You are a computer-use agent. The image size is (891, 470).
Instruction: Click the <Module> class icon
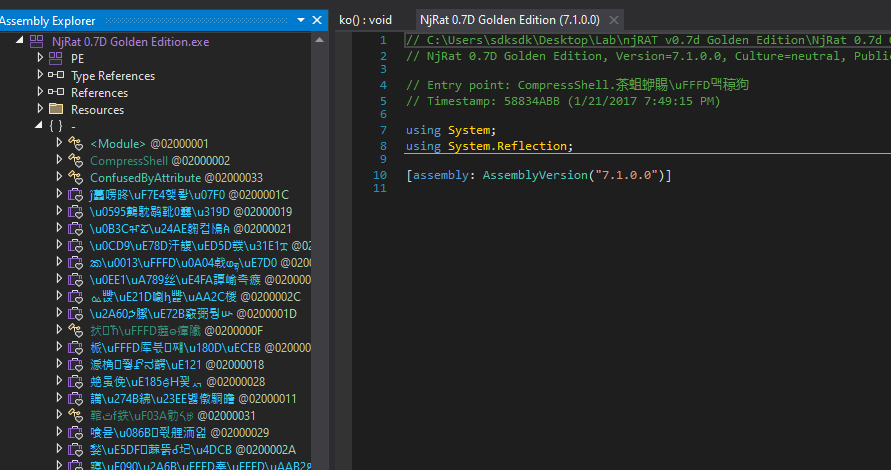(75, 143)
